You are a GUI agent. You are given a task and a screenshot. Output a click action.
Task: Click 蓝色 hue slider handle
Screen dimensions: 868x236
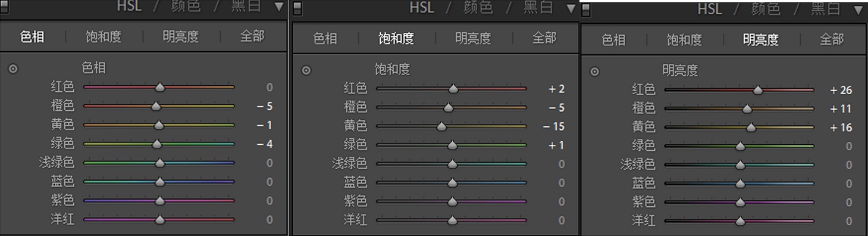(159, 182)
